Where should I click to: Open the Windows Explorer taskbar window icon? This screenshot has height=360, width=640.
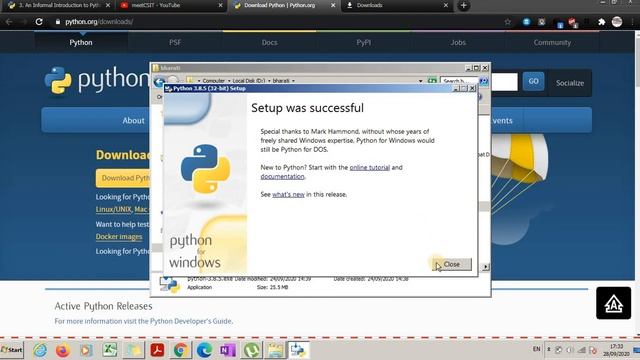(x=275, y=350)
